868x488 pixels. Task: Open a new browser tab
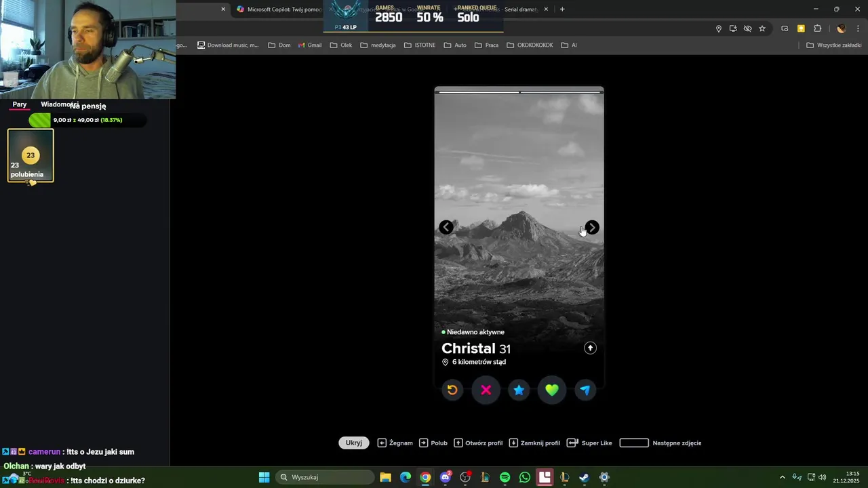point(562,9)
